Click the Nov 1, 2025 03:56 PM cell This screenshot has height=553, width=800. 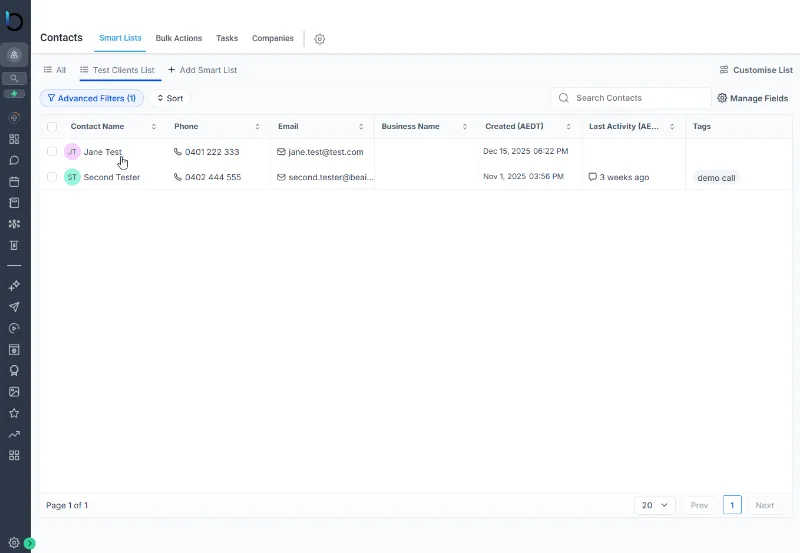pos(523,177)
